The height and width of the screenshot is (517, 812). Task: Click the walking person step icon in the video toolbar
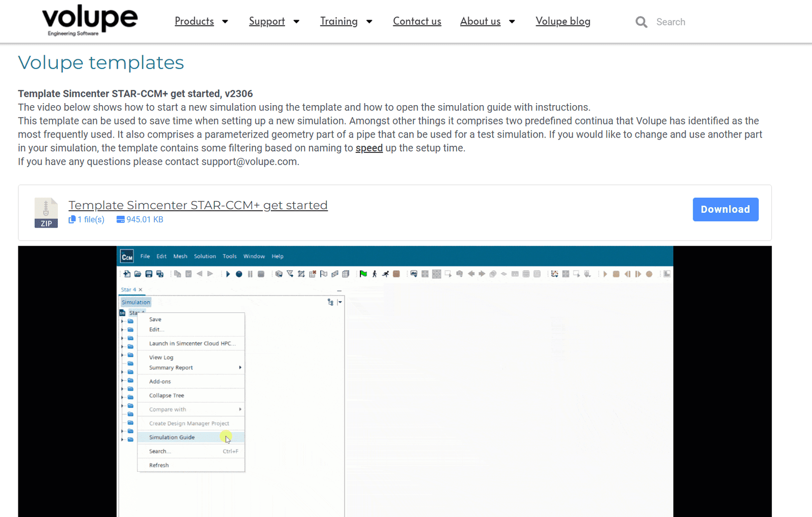point(375,274)
